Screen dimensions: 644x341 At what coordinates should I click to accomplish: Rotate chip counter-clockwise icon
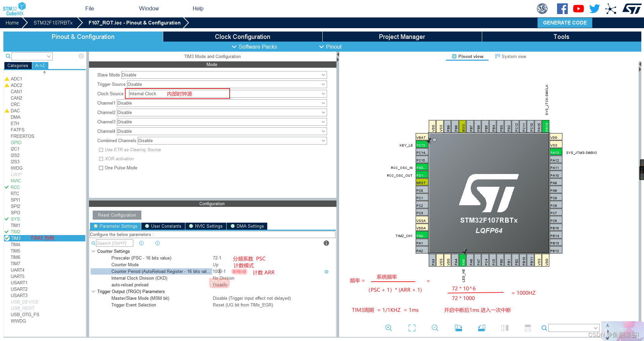tap(481, 328)
